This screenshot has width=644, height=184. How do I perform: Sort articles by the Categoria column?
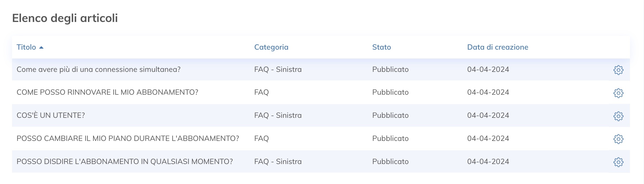click(271, 47)
